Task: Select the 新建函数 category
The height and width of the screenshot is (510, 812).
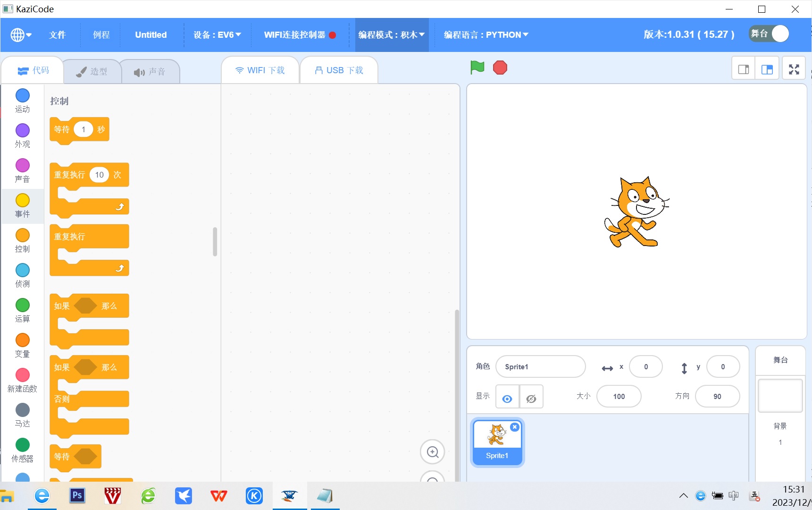Action: point(22,381)
